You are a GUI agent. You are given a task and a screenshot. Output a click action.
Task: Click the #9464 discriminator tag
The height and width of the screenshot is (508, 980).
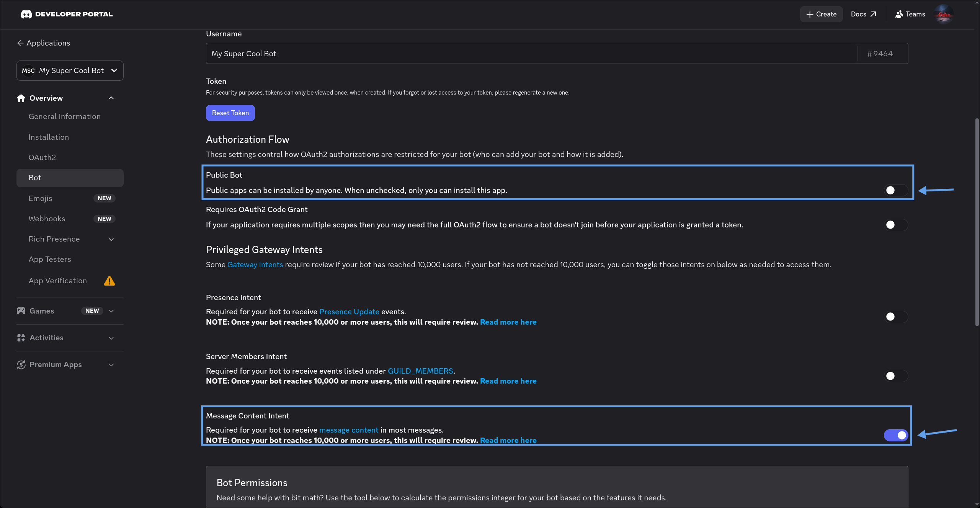(x=880, y=54)
